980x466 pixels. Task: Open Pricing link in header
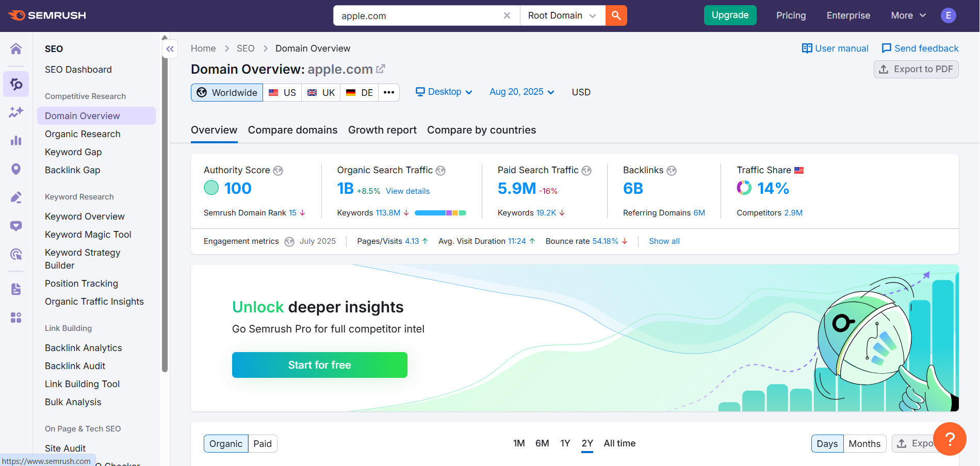791,15
